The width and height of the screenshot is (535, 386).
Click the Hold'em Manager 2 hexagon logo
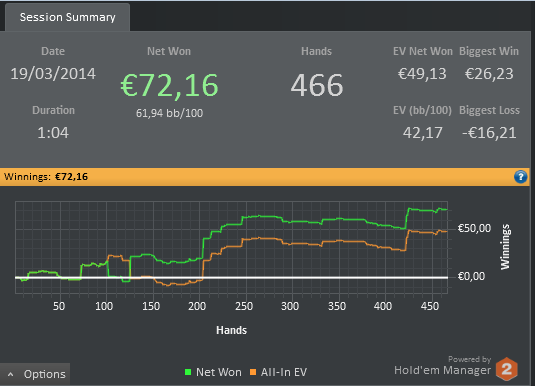(x=507, y=369)
